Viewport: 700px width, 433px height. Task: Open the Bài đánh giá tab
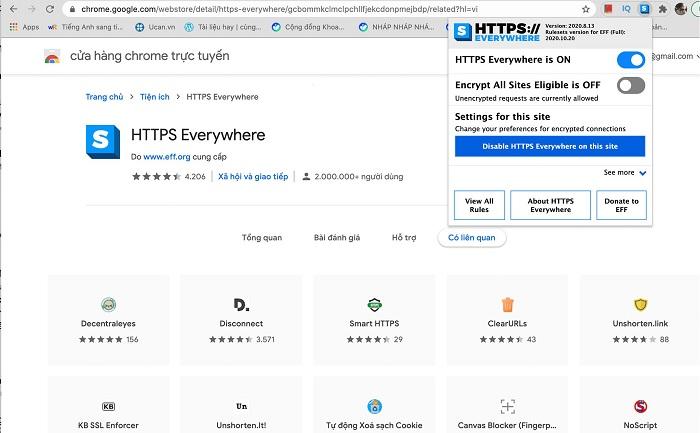click(337, 237)
